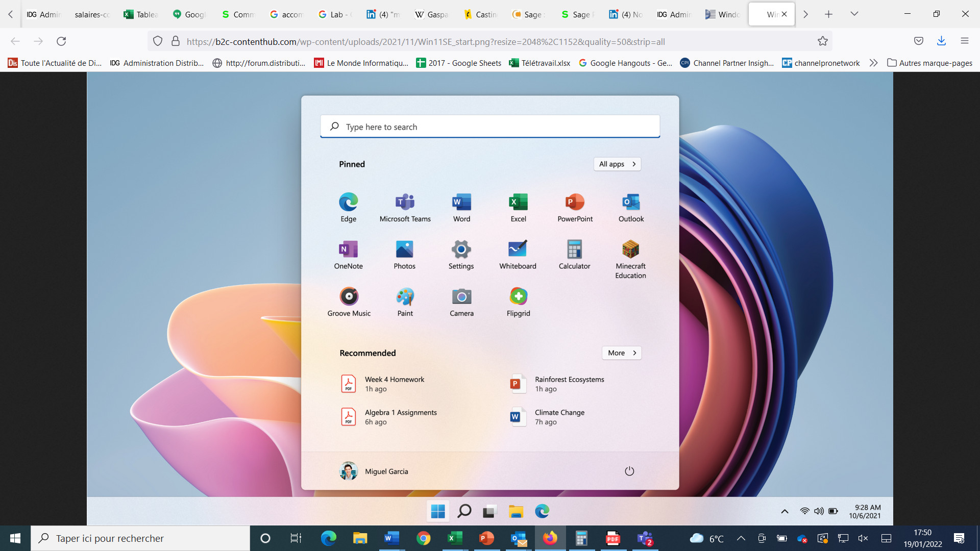Switch to the salaires-cc tab
The height and width of the screenshot is (551, 980).
(x=92, y=14)
